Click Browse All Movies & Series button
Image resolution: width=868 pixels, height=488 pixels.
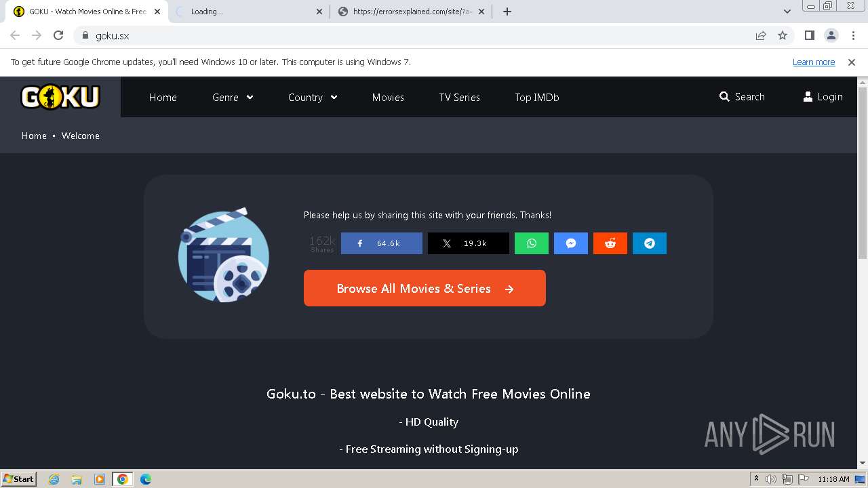(425, 288)
